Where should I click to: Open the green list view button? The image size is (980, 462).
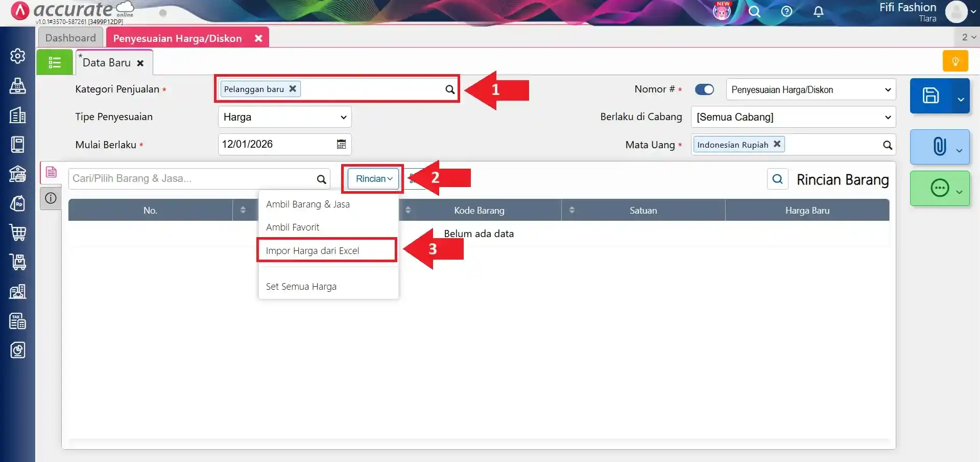(55, 62)
